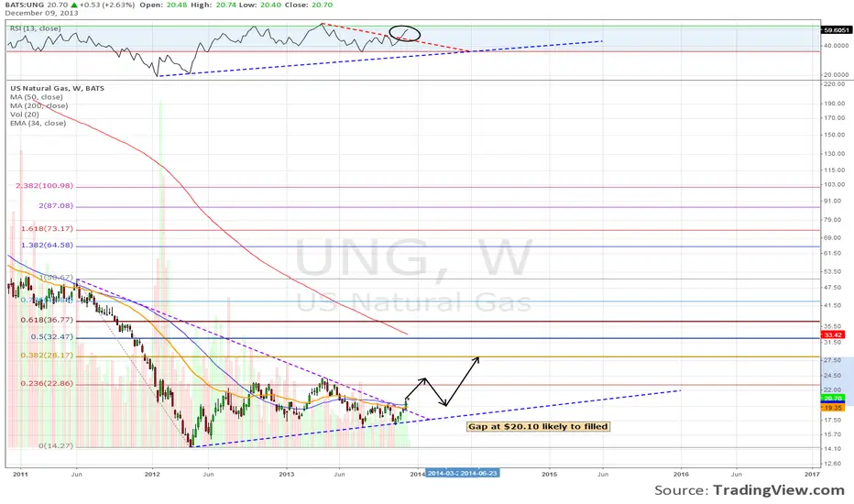Click the 24.50 price axis label
Image resolution: width=854 pixels, height=504 pixels.
click(x=833, y=376)
